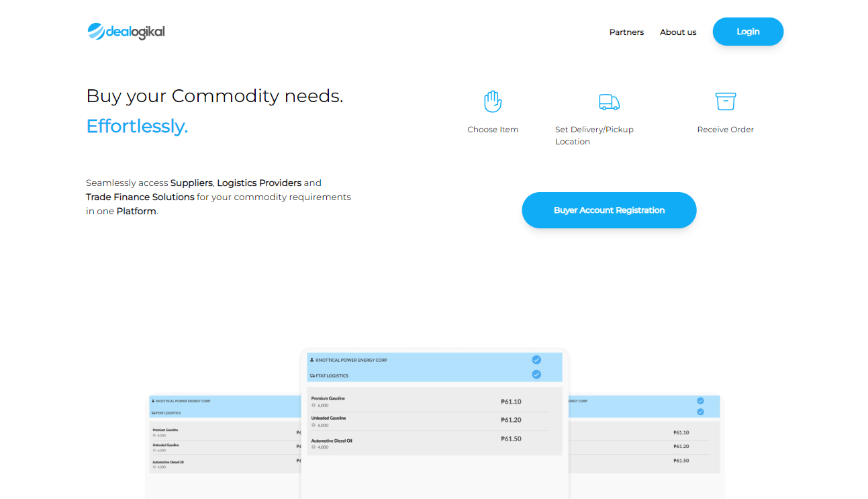Click the Buyer Account Registration button
Image resolution: width=868 pixels, height=499 pixels.
point(609,210)
